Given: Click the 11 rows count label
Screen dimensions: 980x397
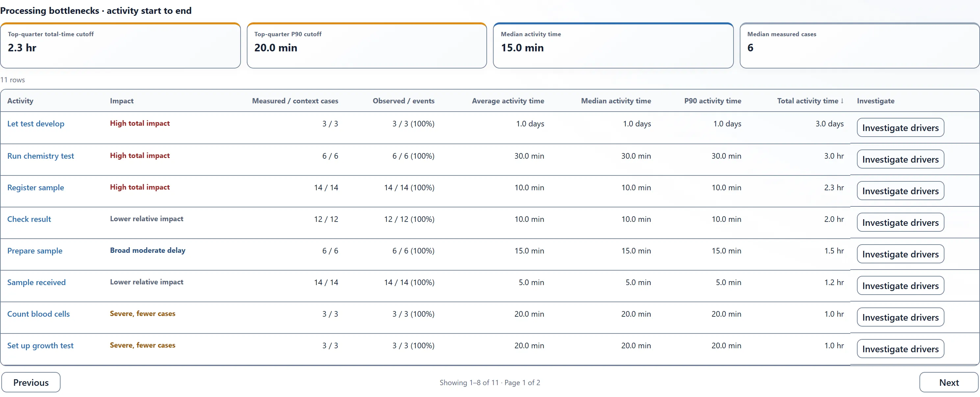Looking at the screenshot, I should [13, 80].
